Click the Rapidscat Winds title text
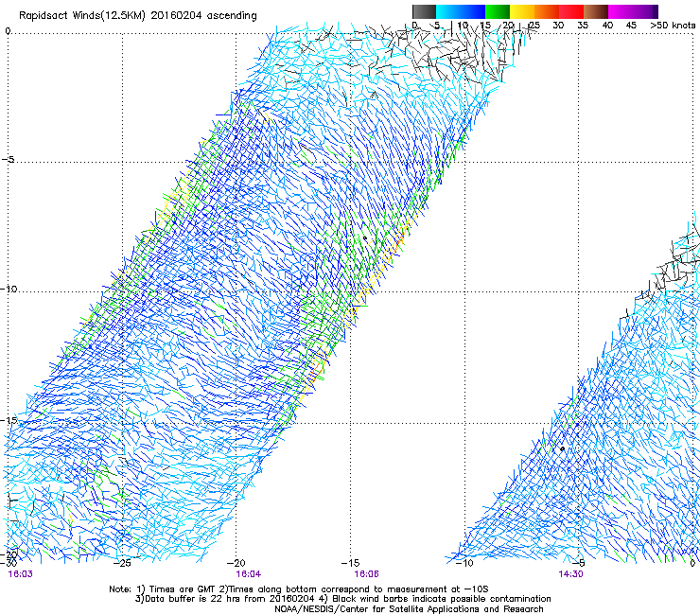Viewport: 700px width, 615px height. 138,16
